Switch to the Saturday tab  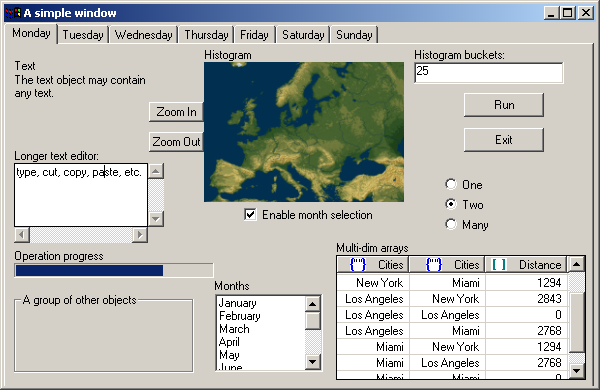point(303,35)
